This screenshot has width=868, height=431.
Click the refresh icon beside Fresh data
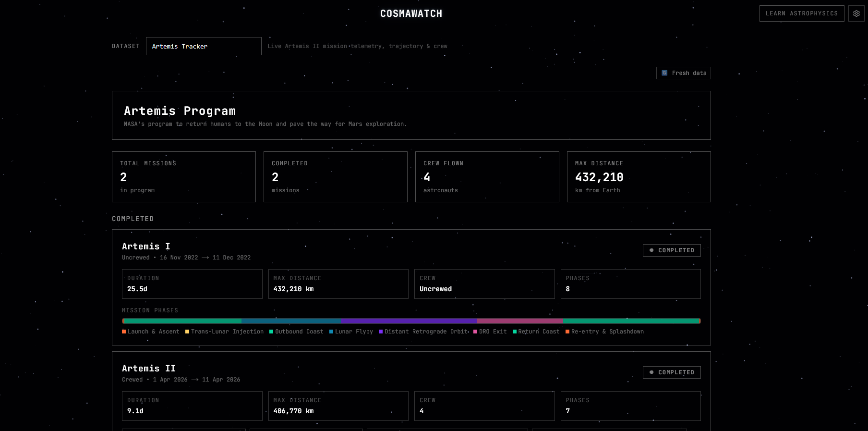664,73
